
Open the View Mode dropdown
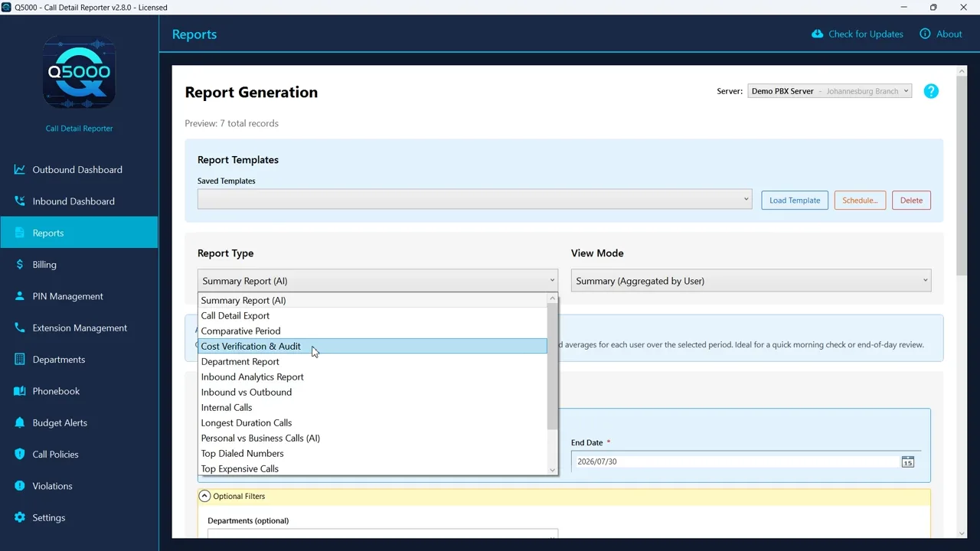click(x=751, y=281)
